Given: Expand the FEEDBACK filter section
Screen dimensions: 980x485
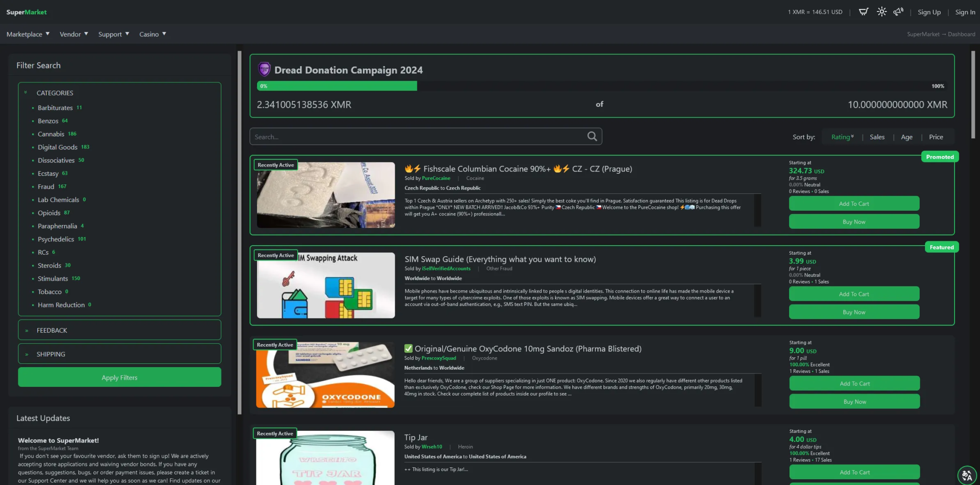Looking at the screenshot, I should click(x=52, y=330).
